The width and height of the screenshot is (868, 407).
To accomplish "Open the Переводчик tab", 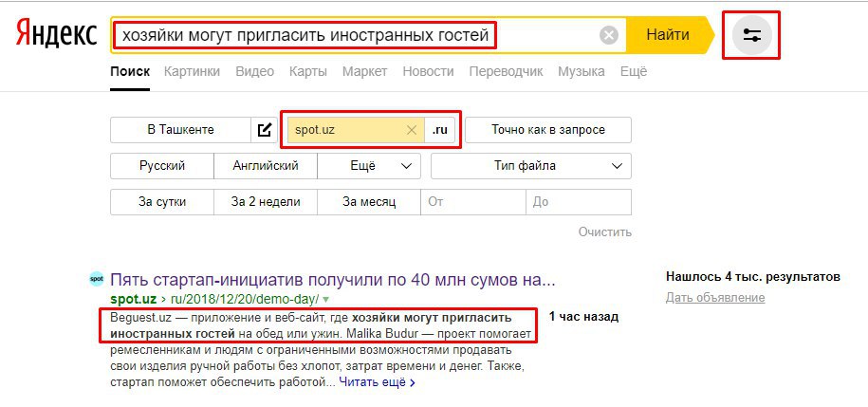I will (506, 71).
